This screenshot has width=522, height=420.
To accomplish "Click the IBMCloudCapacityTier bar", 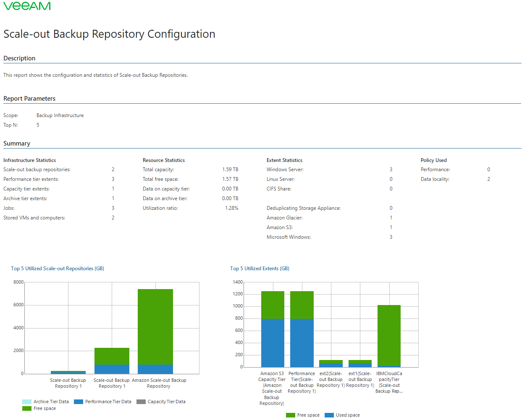I will [389, 336].
